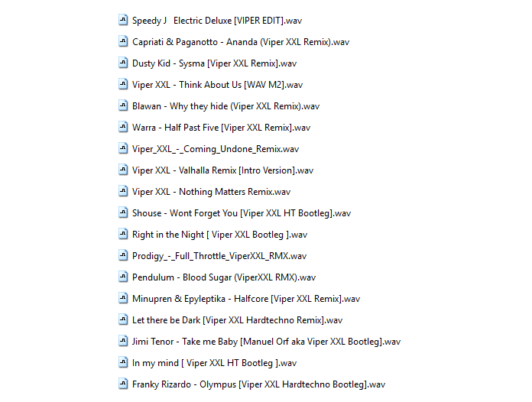532x402 pixels.
Task: Click the icon beside Prodigy Full Throttle file
Action: tap(123, 254)
